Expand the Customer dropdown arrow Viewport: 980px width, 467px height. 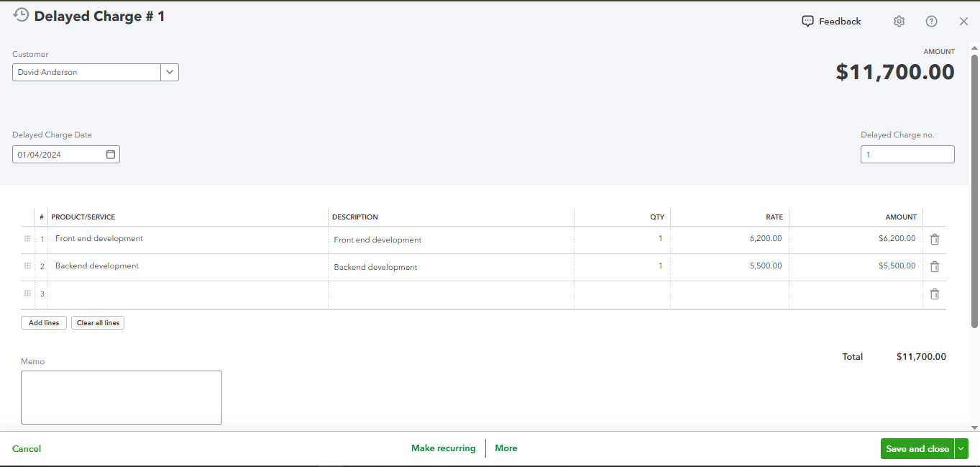click(170, 72)
